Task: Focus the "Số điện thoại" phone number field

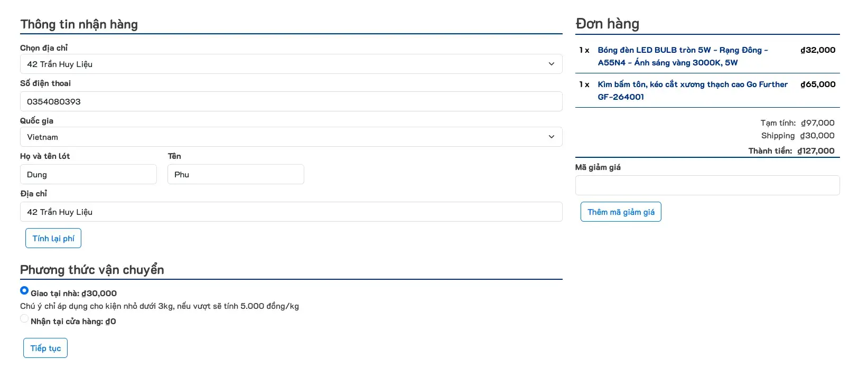Action: [291, 101]
